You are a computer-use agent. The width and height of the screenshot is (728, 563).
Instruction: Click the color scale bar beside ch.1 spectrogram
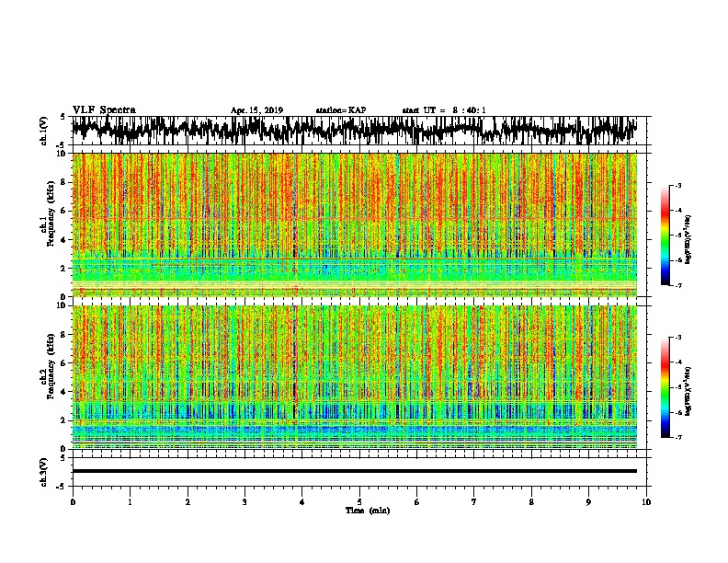tap(665, 236)
